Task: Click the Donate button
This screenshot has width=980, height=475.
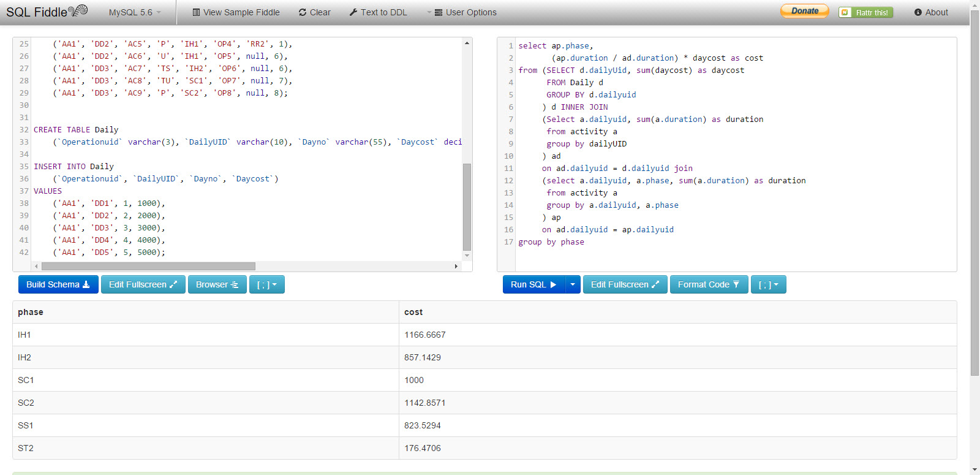Action: (x=804, y=11)
